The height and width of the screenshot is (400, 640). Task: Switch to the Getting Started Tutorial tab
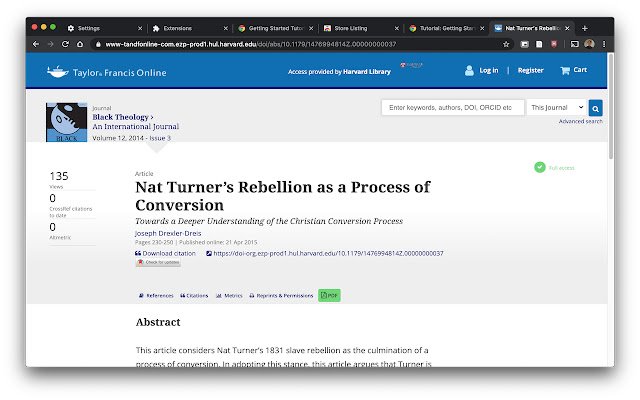click(275, 28)
